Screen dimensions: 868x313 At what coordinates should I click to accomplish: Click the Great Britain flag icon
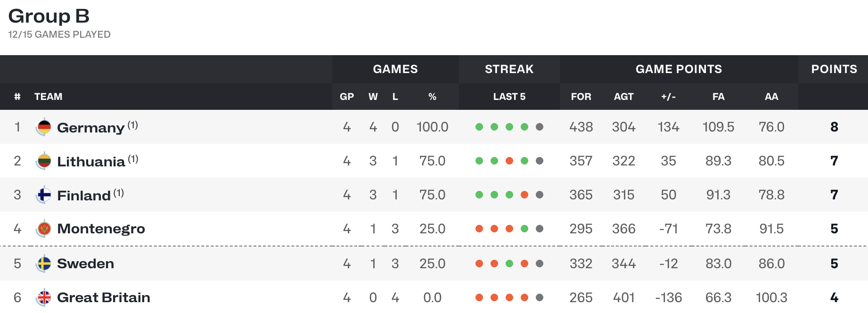[44, 297]
